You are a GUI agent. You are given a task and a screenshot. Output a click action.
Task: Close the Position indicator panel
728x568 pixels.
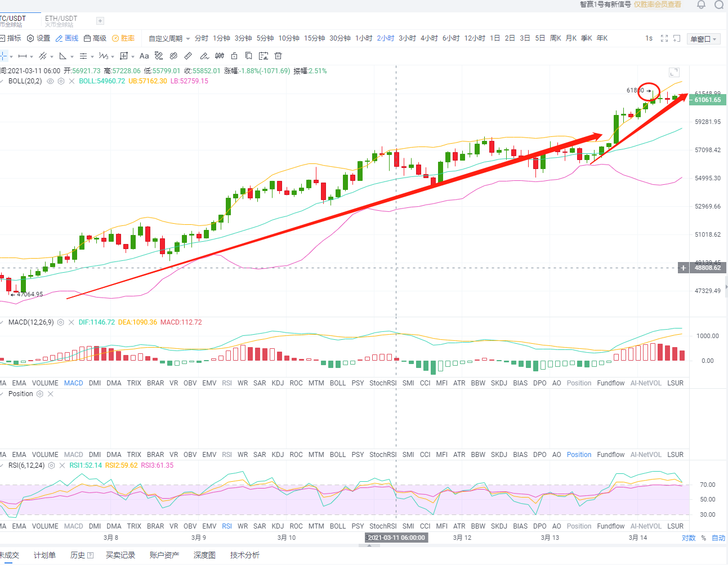51,394
